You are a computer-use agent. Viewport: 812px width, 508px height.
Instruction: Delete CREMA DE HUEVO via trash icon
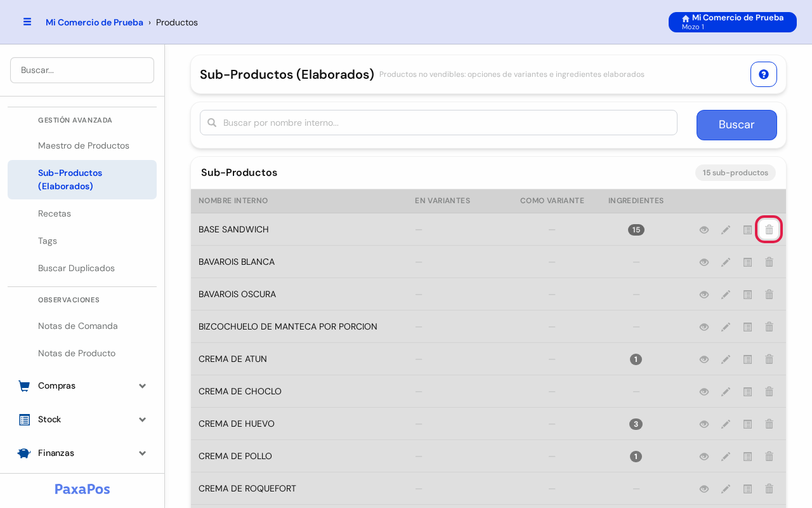tap(769, 424)
